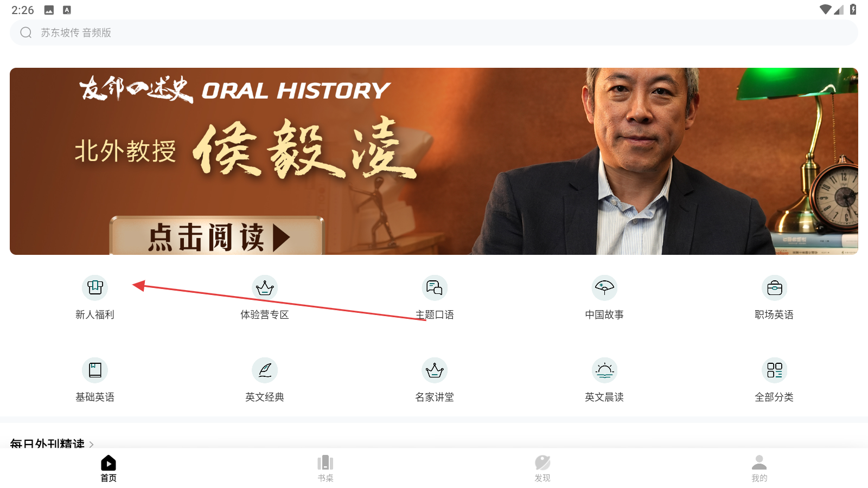Tap the 点击阅读 button on banner
The height and width of the screenshot is (488, 868).
pos(216,236)
